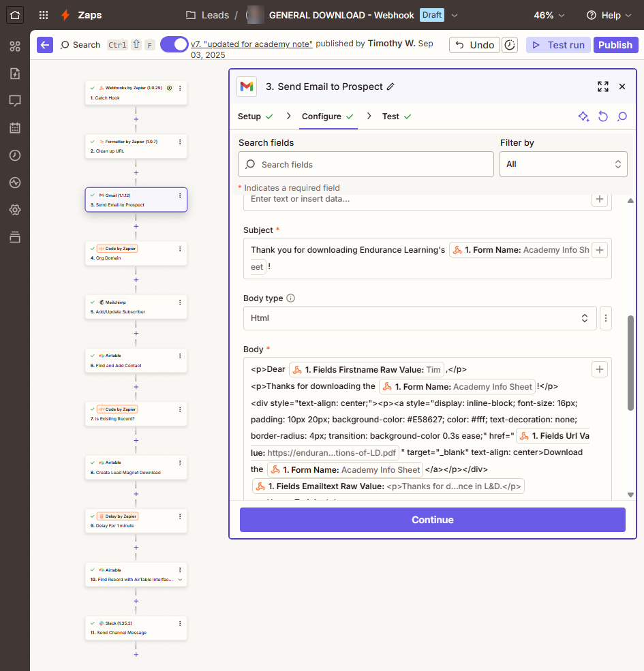Click the Fields Firstname Raw Value pill
The width and height of the screenshot is (644, 671).
click(367, 370)
